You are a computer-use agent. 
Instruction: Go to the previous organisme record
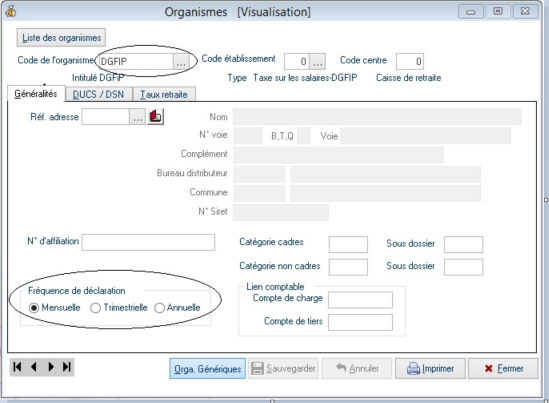pyautogui.click(x=34, y=367)
